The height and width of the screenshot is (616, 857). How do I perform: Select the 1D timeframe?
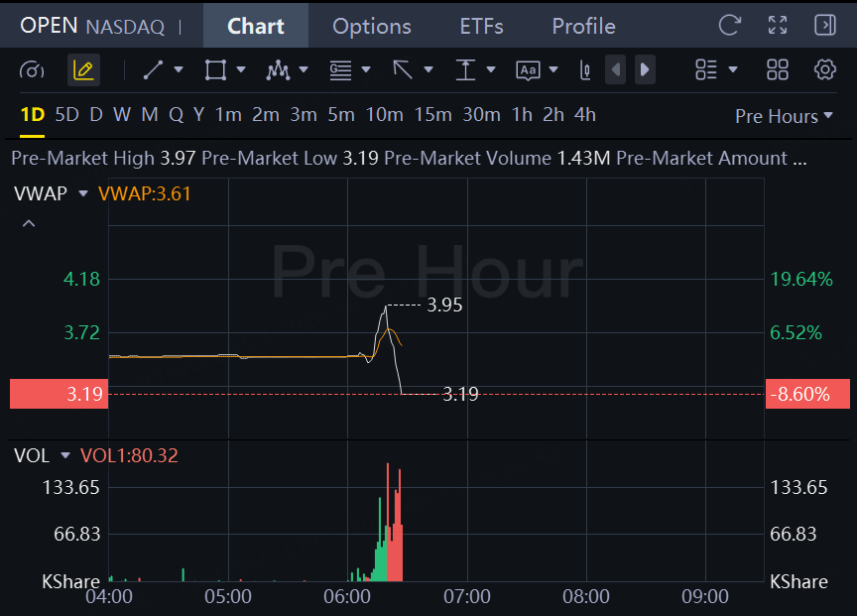coord(33,115)
